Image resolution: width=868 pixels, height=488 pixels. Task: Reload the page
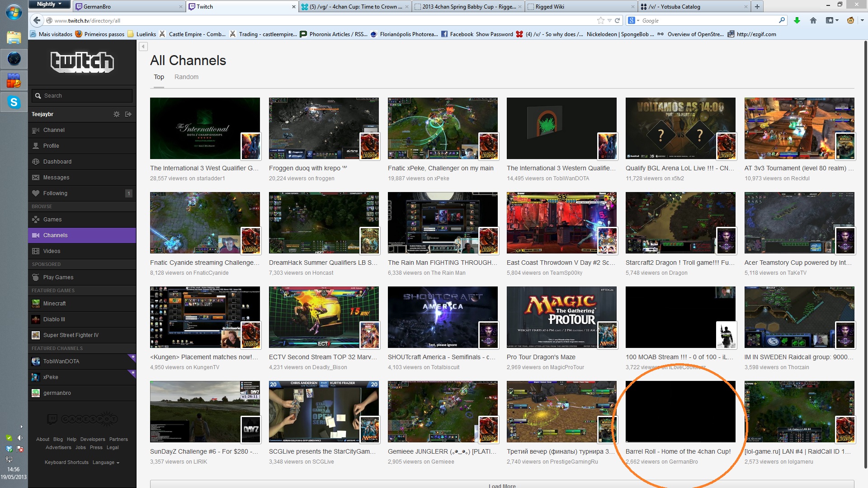[x=617, y=20]
